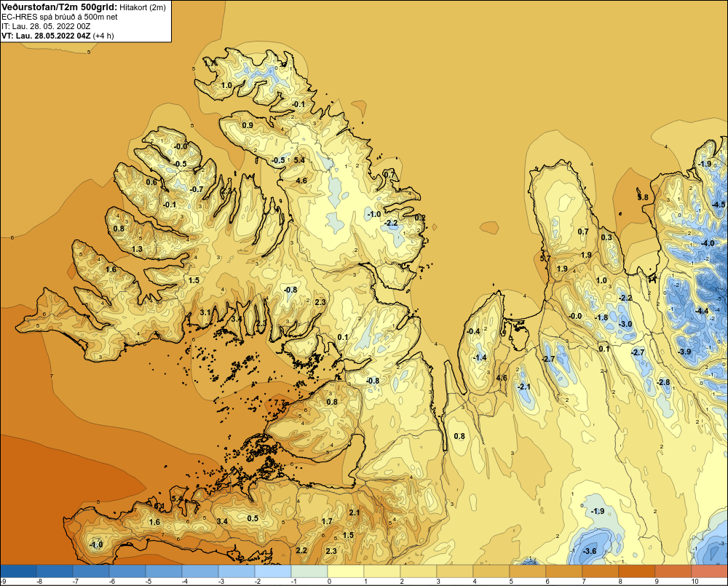Viewport: 728px width, 586px height.
Task: Click the color scale swatch between 9 and 10
Action: pyautogui.click(x=673, y=571)
